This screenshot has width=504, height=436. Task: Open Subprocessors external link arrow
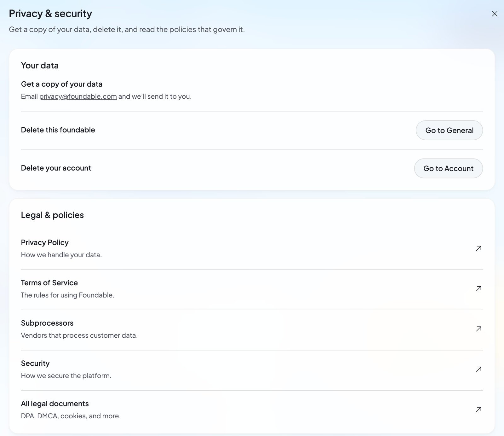click(478, 329)
